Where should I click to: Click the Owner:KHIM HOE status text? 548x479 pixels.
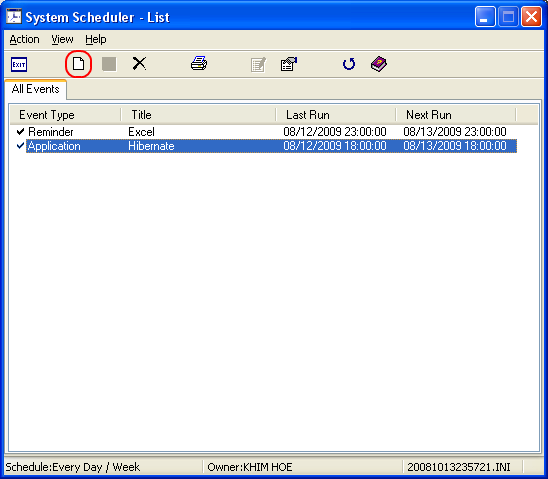250,467
